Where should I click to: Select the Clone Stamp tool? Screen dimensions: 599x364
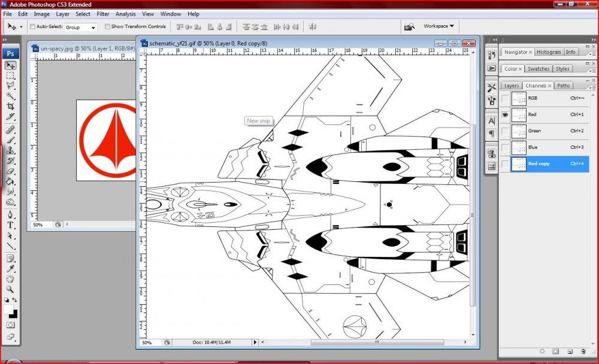click(10, 150)
